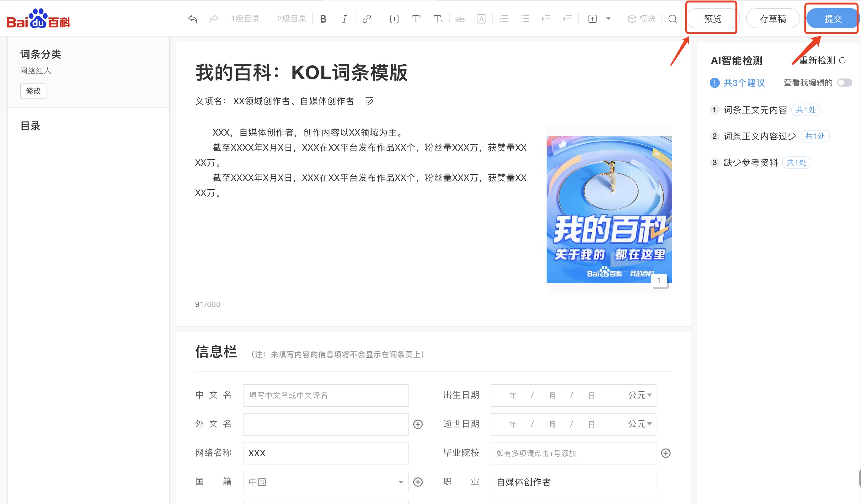Click the redo arrow icon
The image size is (861, 504).
click(214, 19)
